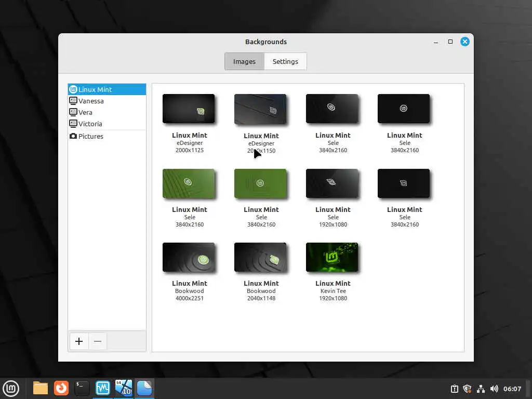Click the camera icon beside Pictures

pos(73,136)
